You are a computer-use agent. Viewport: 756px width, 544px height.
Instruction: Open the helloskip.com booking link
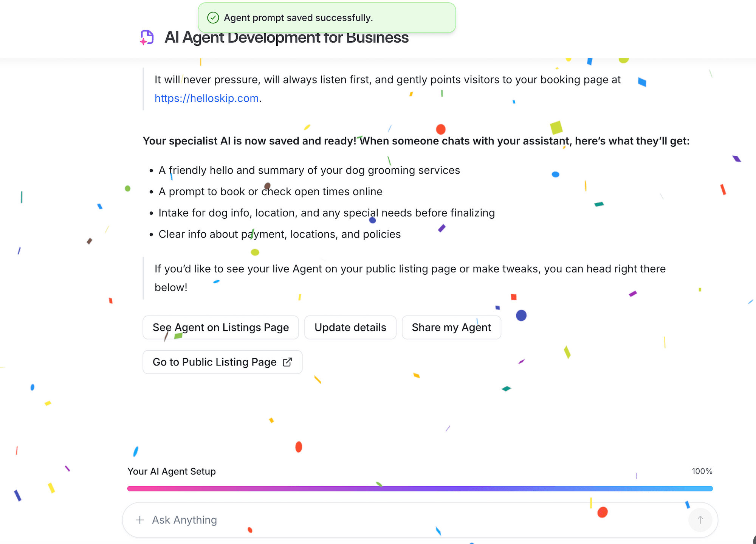[x=206, y=98]
